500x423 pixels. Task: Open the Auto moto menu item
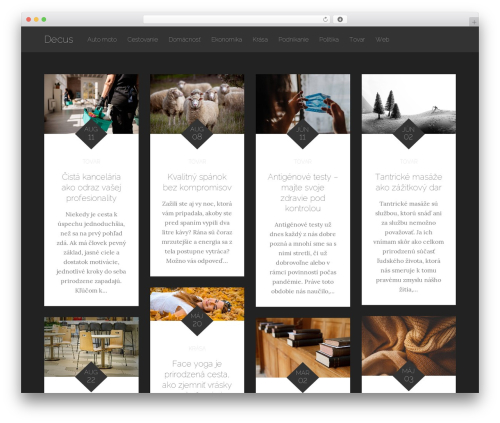(102, 40)
